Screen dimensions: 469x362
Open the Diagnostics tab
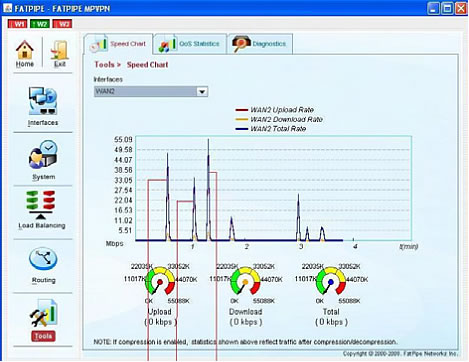coord(260,44)
